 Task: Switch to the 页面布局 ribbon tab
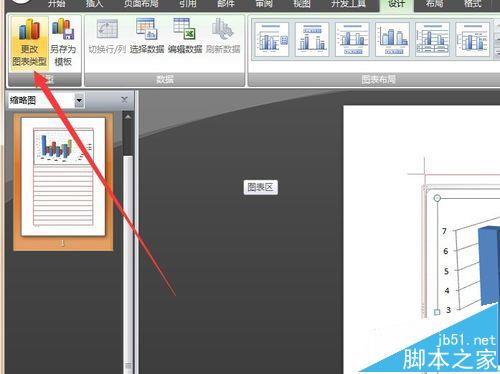coord(141,4)
